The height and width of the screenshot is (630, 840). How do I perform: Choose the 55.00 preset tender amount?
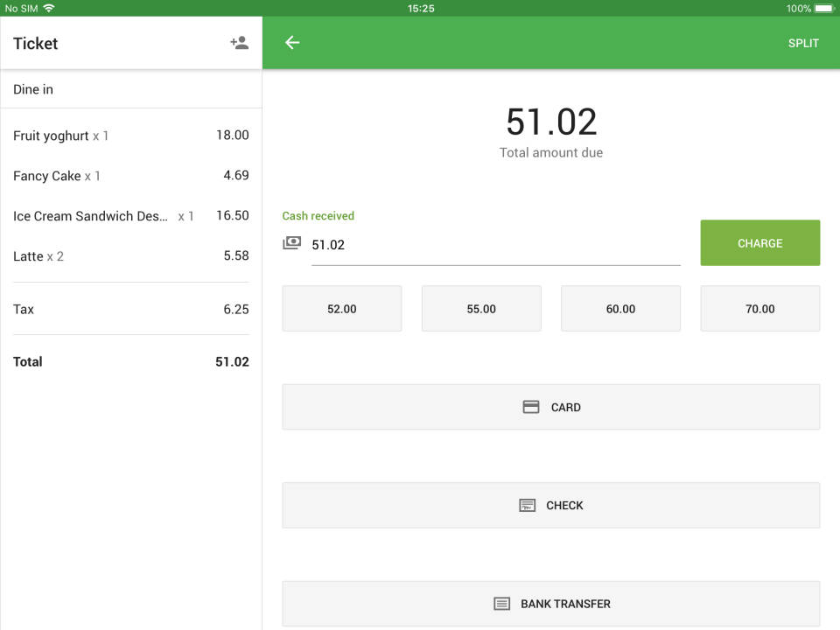(x=481, y=308)
